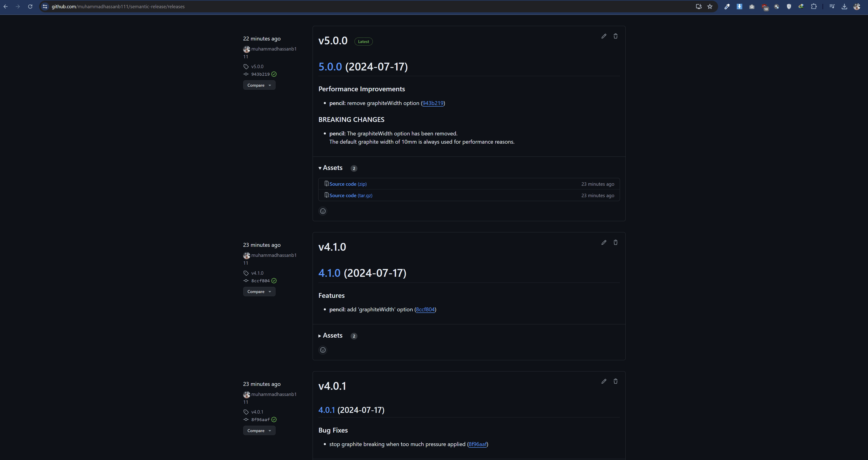Open the Compare dropdown under v4.1.0
This screenshot has height=460, width=868.
[x=259, y=291]
